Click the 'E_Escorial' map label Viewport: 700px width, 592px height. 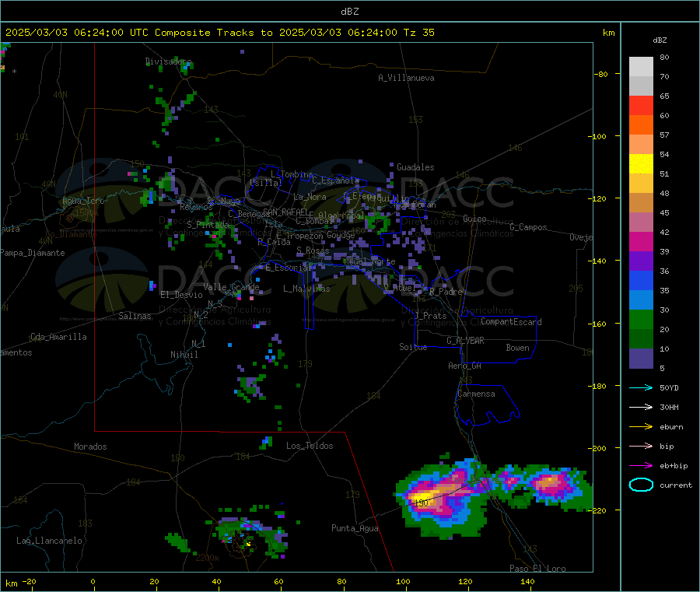[289, 268]
